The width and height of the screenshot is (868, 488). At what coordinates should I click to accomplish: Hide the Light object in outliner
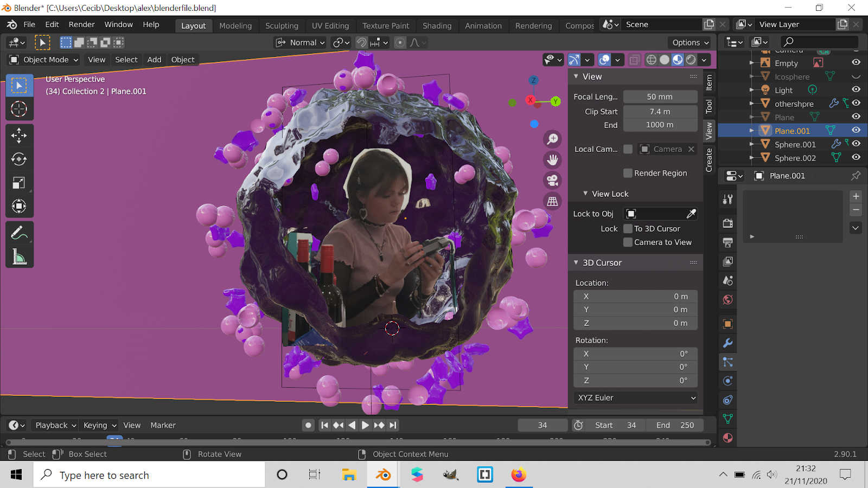[856, 90]
